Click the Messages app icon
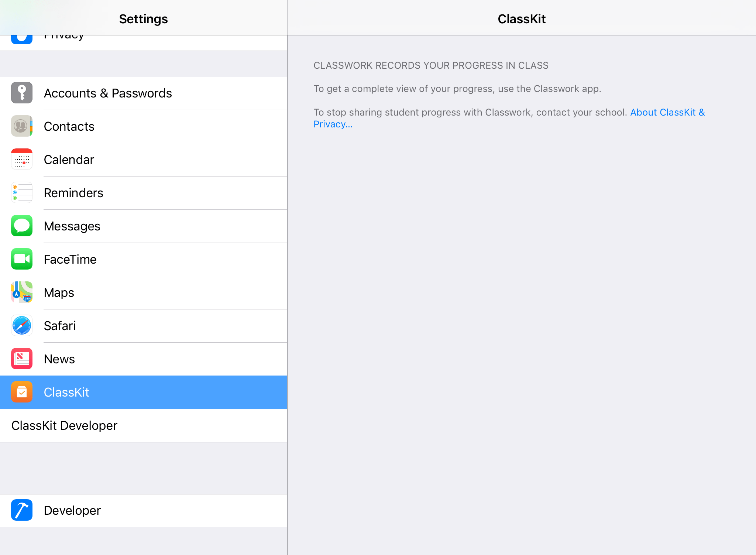Image resolution: width=756 pixels, height=555 pixels. [x=21, y=226]
